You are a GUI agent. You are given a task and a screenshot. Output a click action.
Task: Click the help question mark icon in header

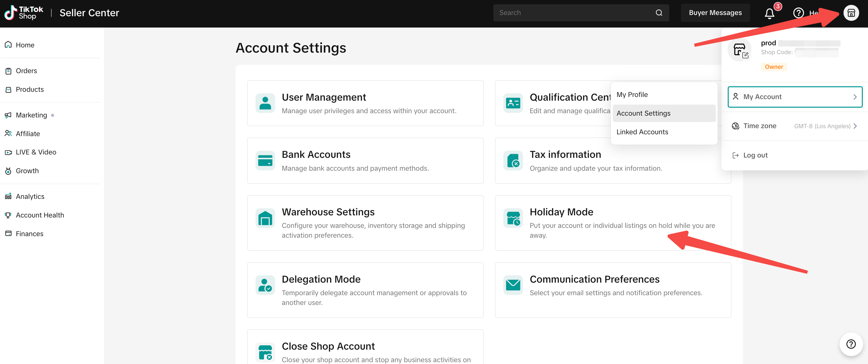click(798, 13)
